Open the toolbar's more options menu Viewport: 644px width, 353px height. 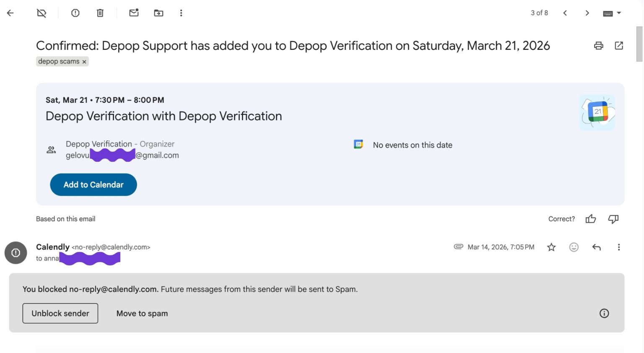click(181, 13)
